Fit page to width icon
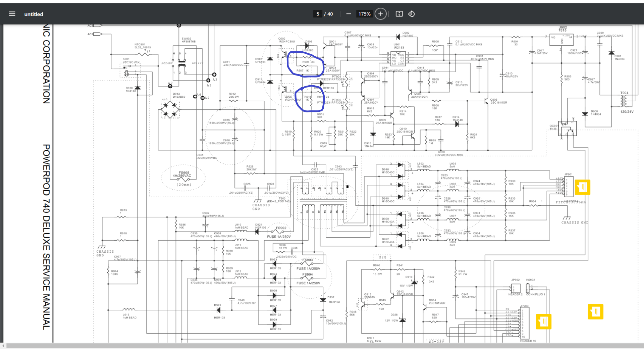The height and width of the screenshot is (349, 644). coord(399,14)
